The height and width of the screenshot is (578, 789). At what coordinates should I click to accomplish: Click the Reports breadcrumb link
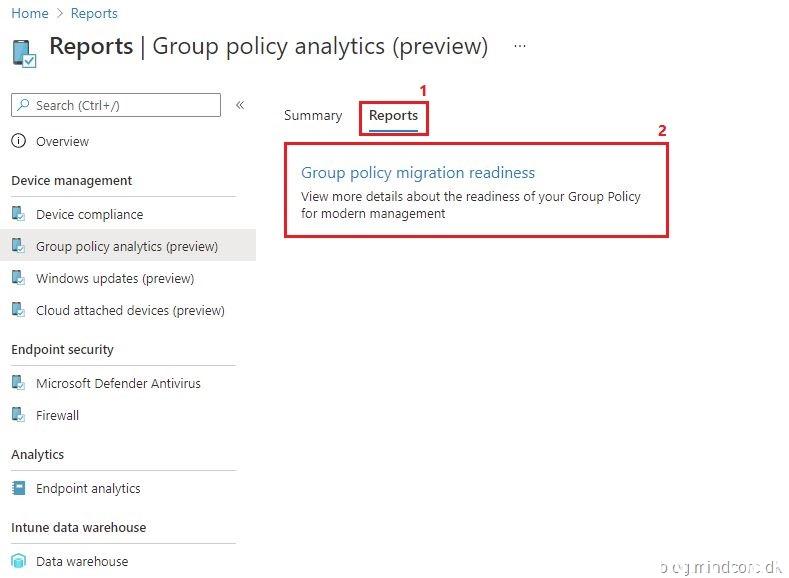point(94,13)
